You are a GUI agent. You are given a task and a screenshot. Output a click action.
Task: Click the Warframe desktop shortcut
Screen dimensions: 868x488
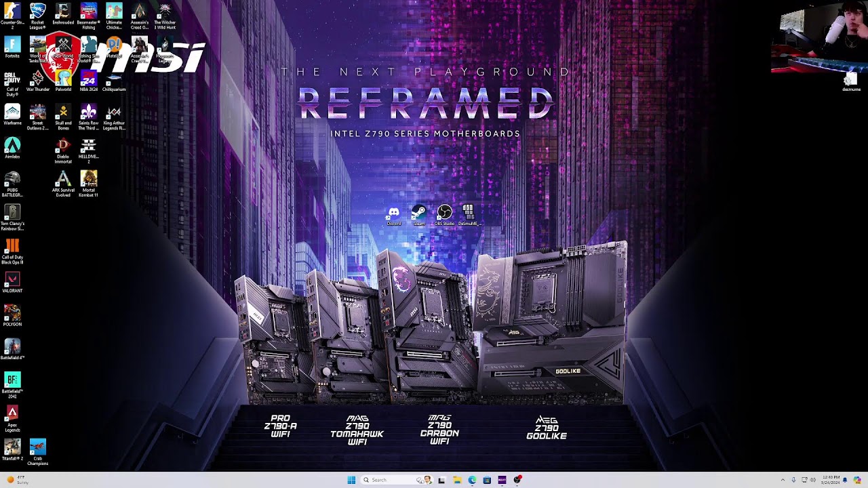12,115
